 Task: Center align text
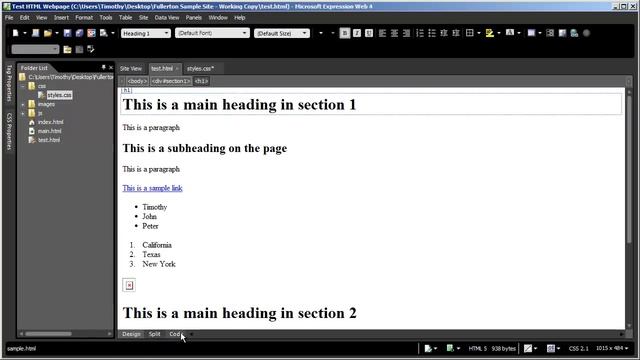pos(394,33)
